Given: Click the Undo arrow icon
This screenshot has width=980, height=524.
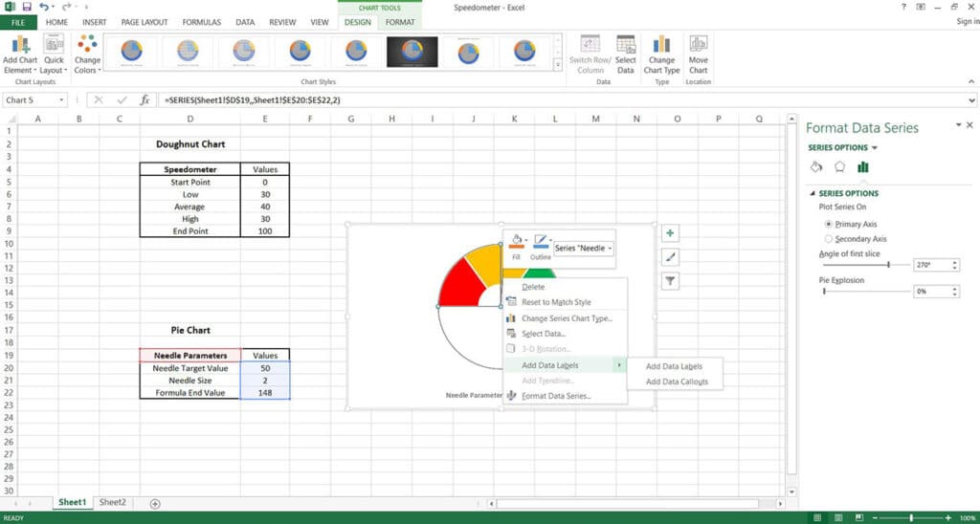Looking at the screenshot, I should tap(44, 7).
